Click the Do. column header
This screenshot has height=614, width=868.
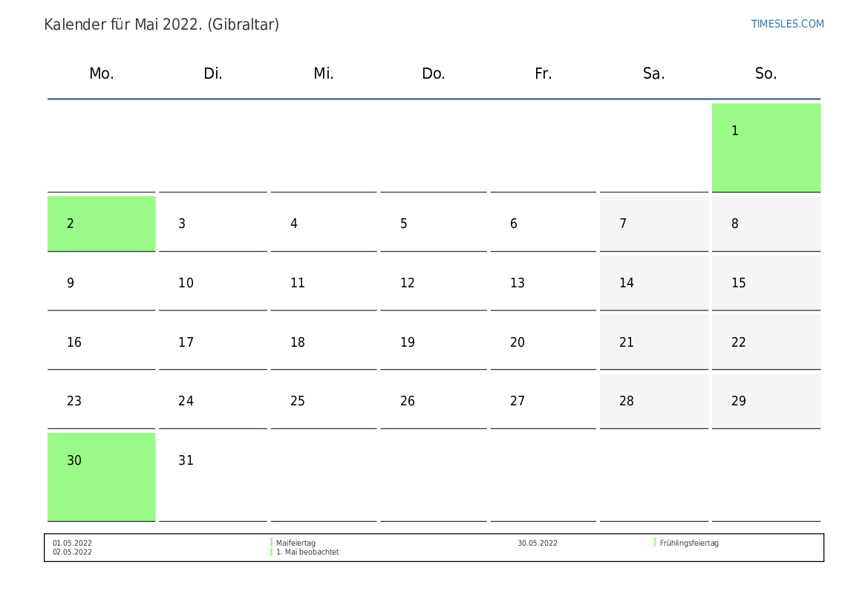coord(433,74)
